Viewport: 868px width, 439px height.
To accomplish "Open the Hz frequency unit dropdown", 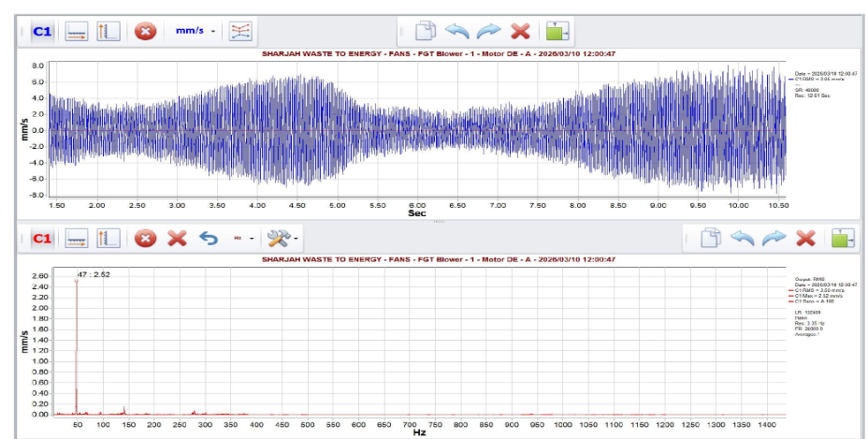I will pyautogui.click(x=243, y=239).
